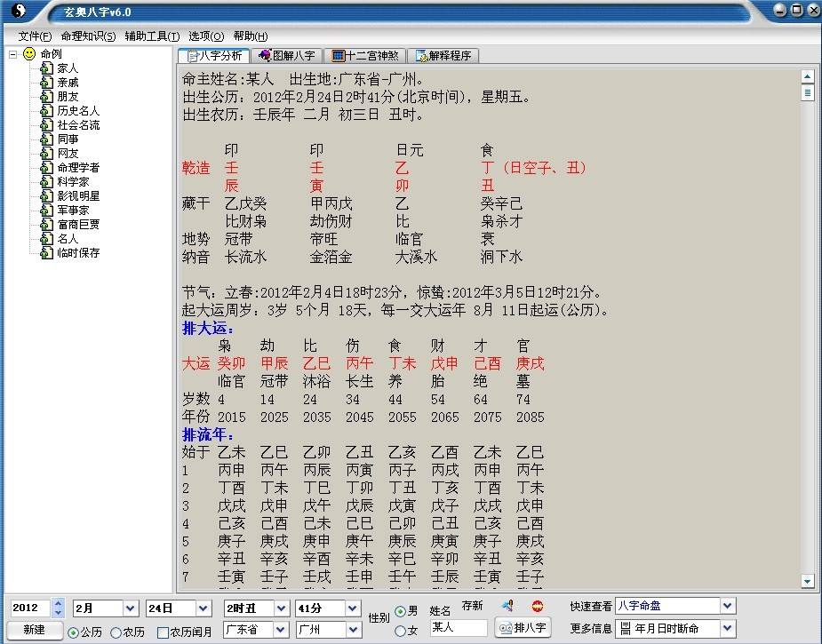Viewport: 822px width, 644px height.
Task: Open the day dropdown showing 24日
Action: pyautogui.click(x=204, y=608)
